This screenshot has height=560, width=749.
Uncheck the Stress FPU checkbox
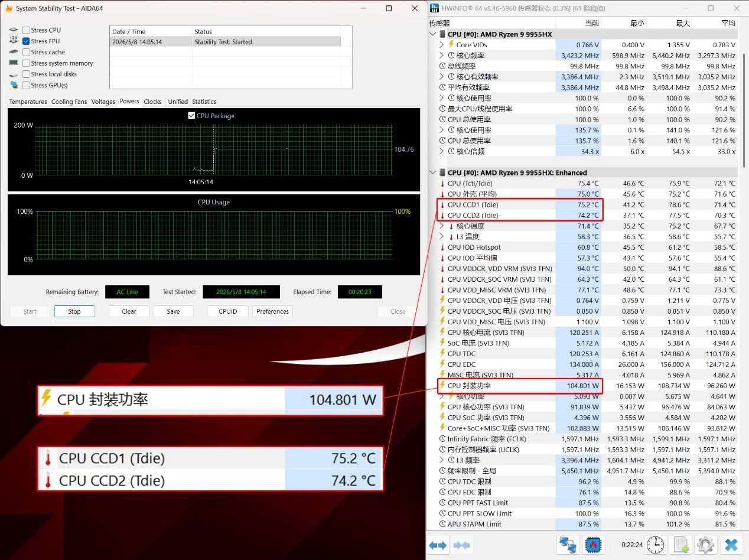click(26, 41)
